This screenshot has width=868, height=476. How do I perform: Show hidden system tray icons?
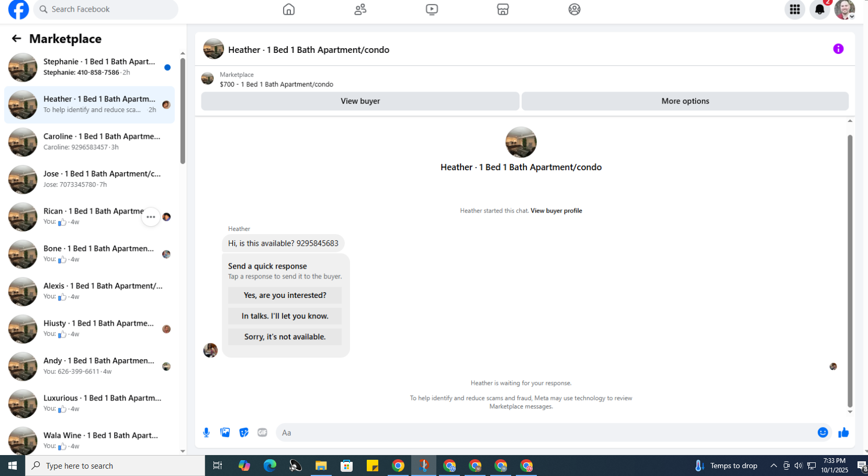(774, 466)
